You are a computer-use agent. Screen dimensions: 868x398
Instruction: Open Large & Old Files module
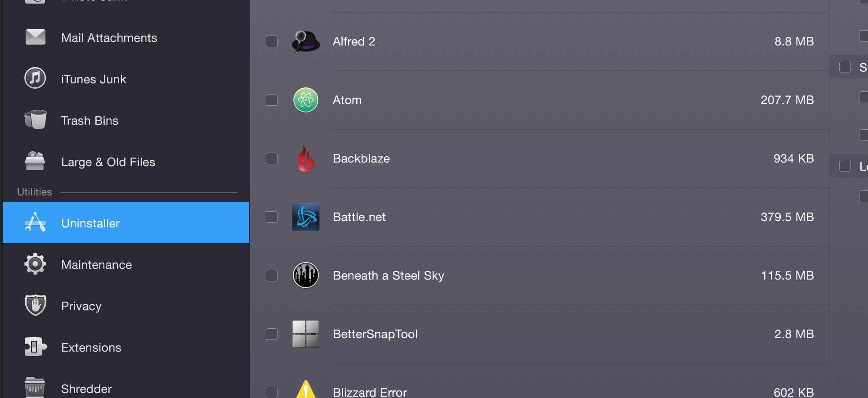[x=108, y=162]
